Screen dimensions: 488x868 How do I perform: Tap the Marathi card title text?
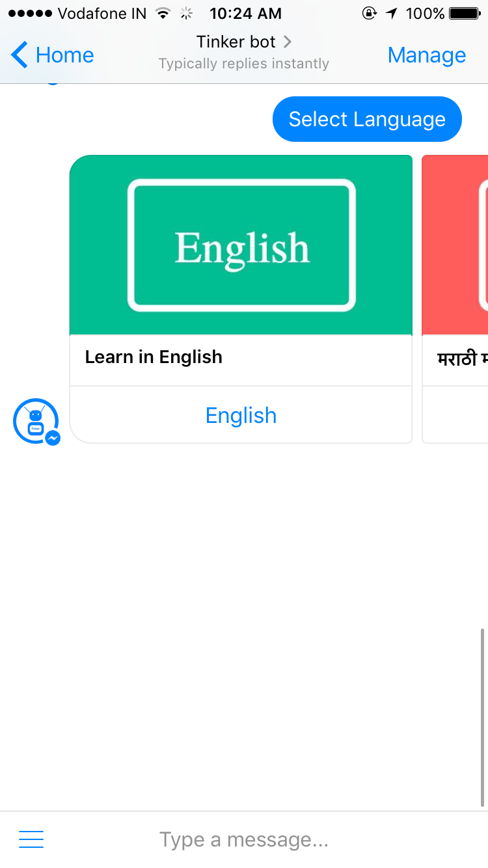tap(463, 357)
